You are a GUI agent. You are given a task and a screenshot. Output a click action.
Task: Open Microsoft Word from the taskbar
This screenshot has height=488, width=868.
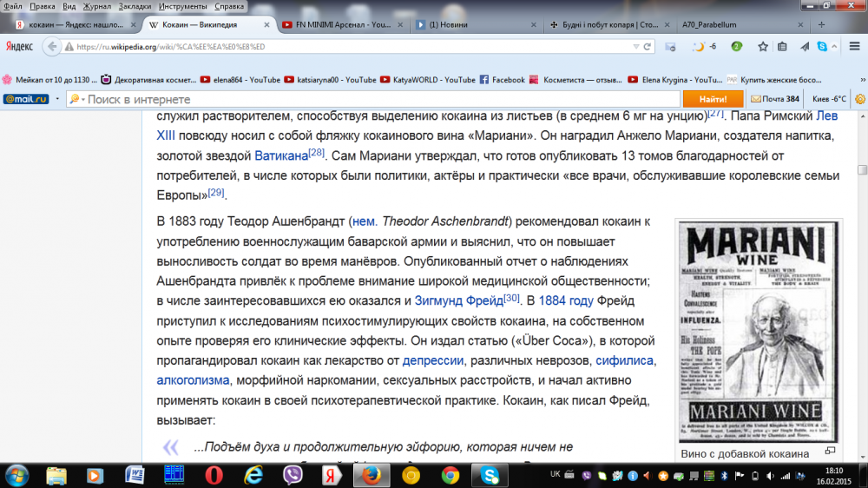(x=134, y=475)
